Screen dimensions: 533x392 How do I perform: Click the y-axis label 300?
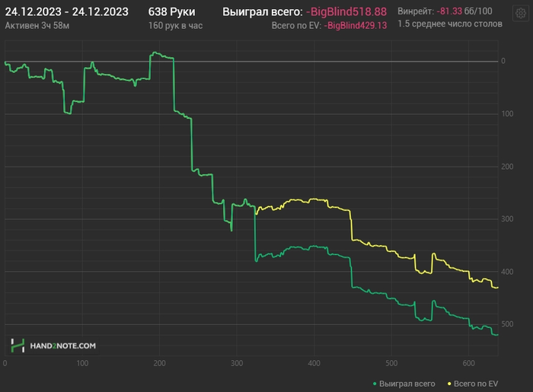click(x=507, y=218)
